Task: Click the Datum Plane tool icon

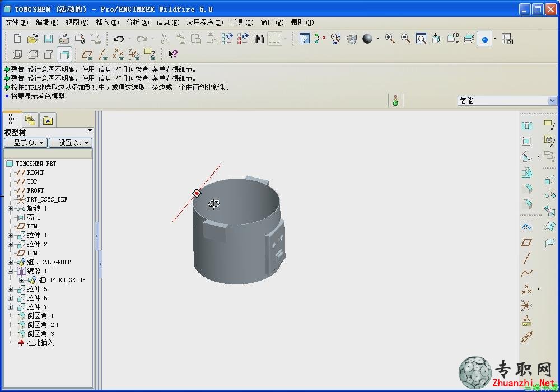Action: [x=527, y=242]
